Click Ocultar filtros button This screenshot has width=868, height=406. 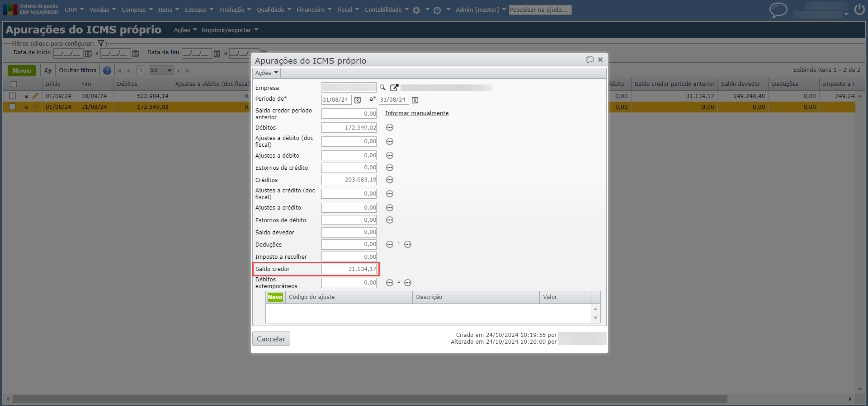point(77,70)
